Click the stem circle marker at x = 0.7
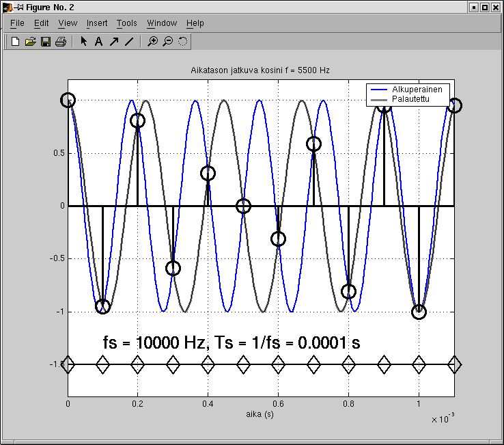Image resolution: width=504 pixels, height=445 pixels. [313, 144]
